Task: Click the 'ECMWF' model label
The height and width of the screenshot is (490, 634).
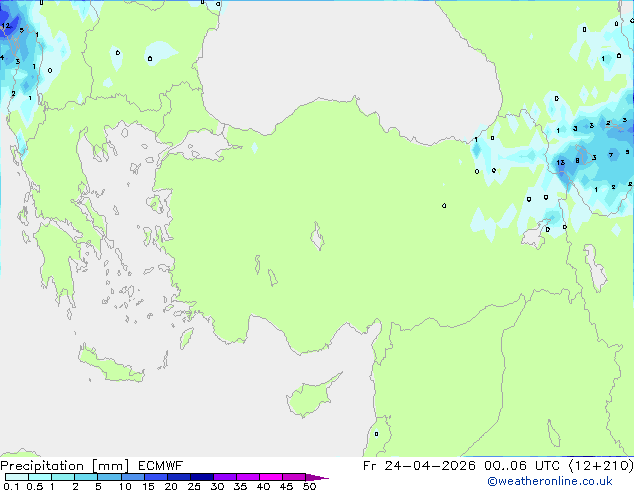Action: pos(161,466)
